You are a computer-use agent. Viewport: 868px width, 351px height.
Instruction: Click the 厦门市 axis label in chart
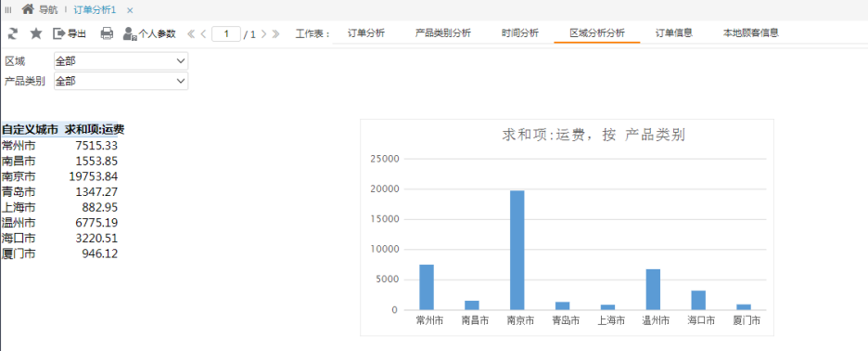pyautogui.click(x=746, y=320)
